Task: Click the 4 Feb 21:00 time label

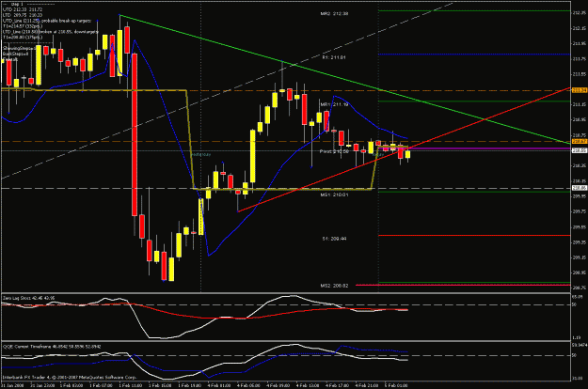Action: pyautogui.click(x=366, y=385)
